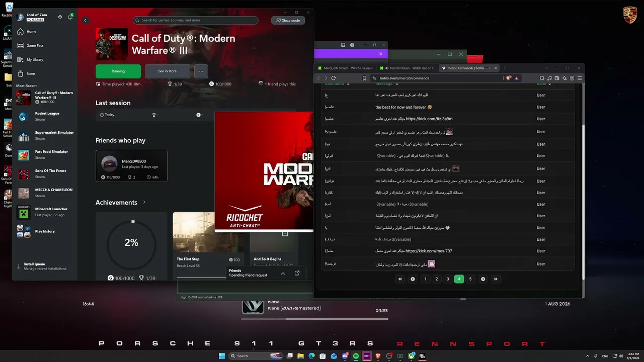Open Play history in the sidebar
644x362 pixels.
coord(45,231)
